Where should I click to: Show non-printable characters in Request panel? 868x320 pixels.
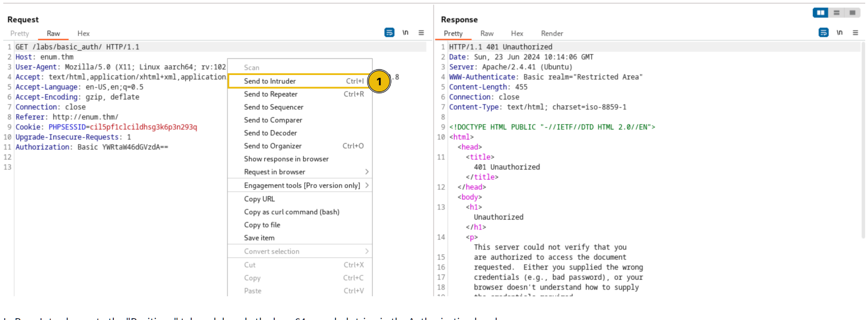[x=405, y=33]
